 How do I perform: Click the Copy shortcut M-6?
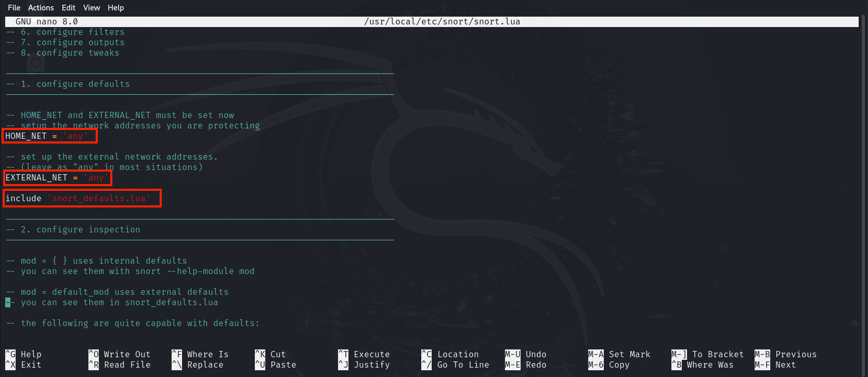click(609, 365)
